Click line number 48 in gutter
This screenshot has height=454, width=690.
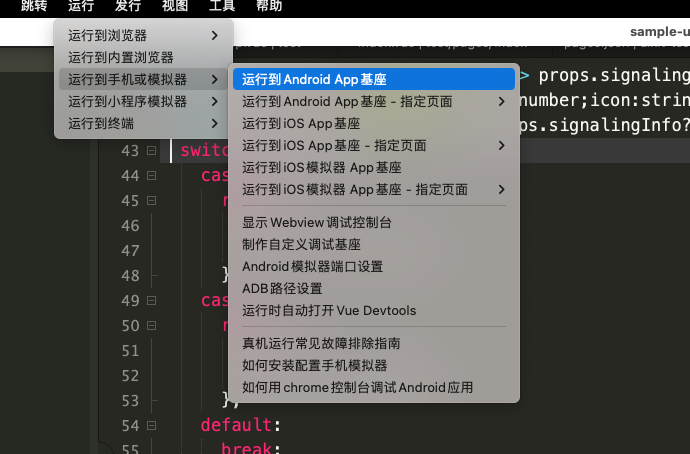pyautogui.click(x=130, y=276)
